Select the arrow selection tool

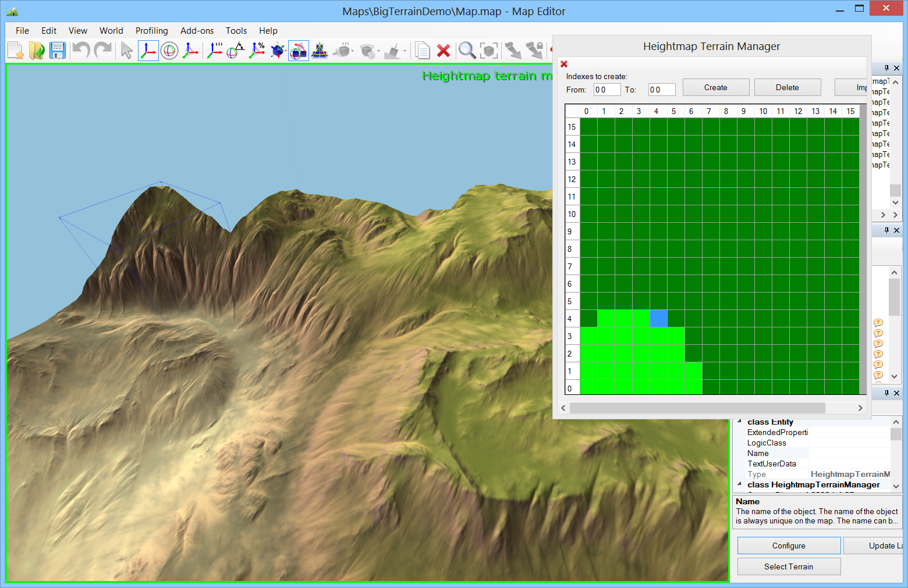[126, 51]
